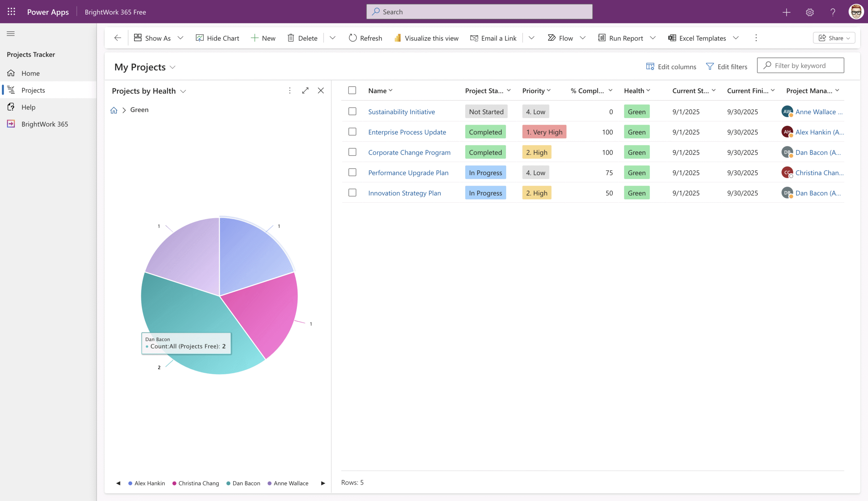Go to Home in the navigation
The width and height of the screenshot is (868, 501).
pos(30,73)
